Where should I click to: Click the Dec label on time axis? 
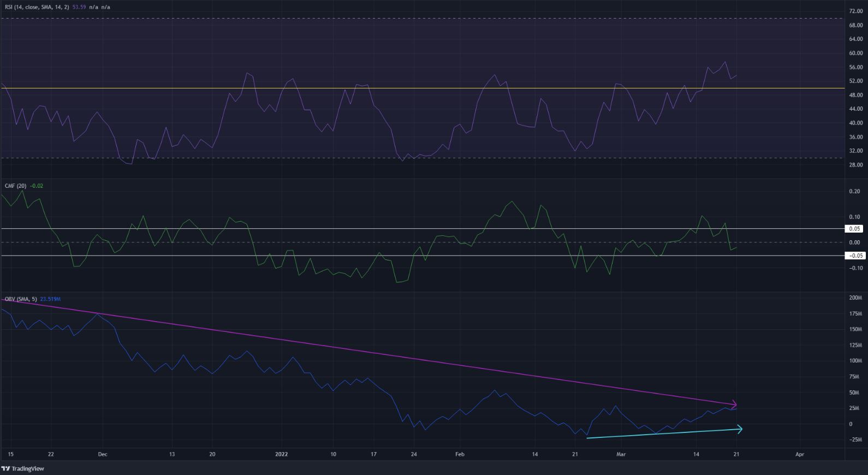tap(103, 454)
